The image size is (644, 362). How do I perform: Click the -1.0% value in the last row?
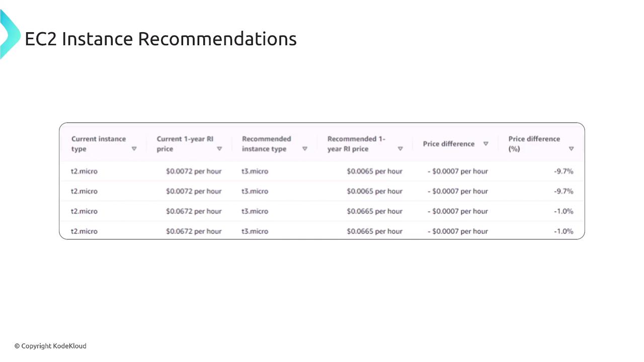point(563,231)
